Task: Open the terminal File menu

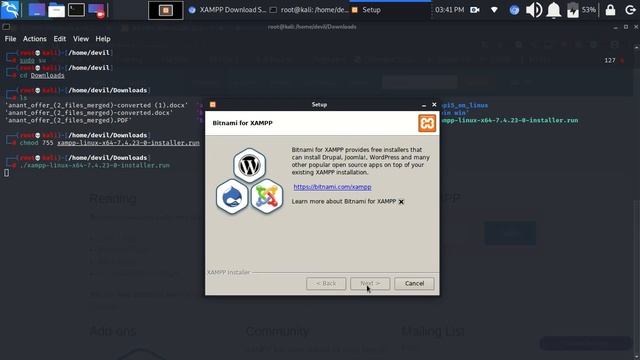Action: coord(10,39)
